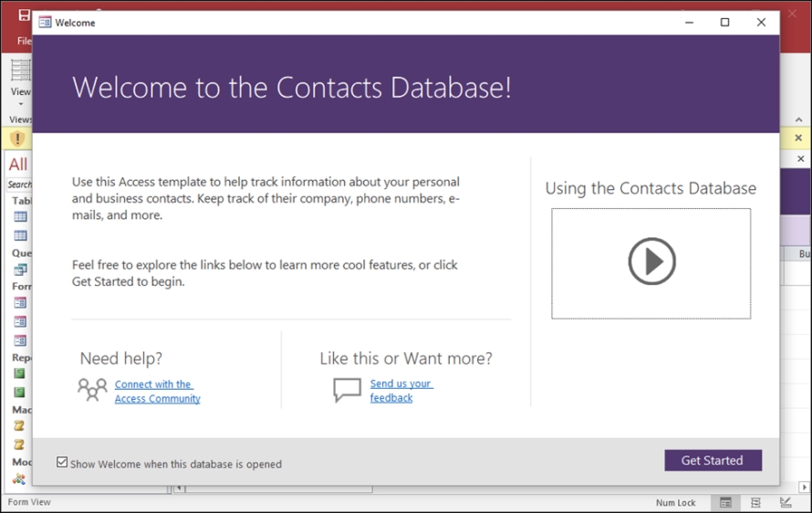Click the navigation pane Search box
Viewport: 812px width, 513px height.
[20, 184]
